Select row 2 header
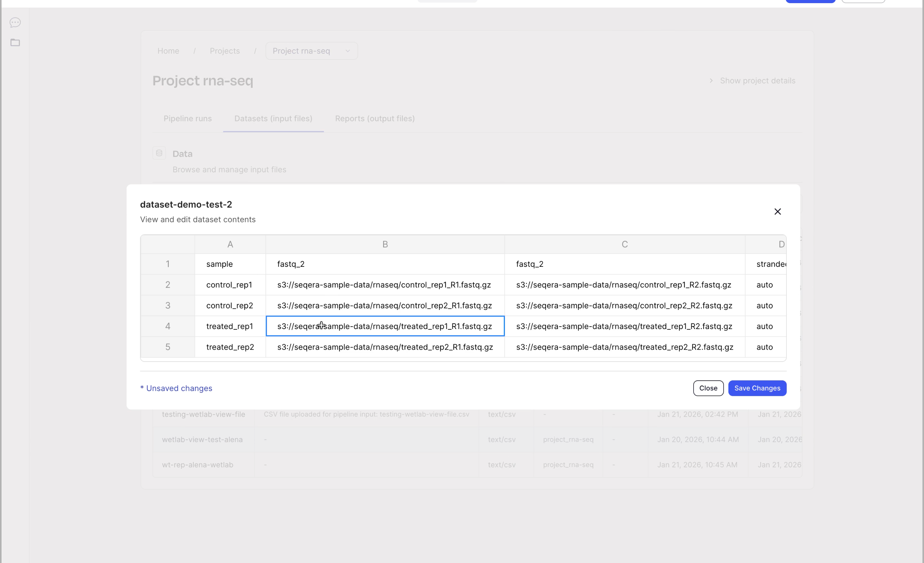 (168, 285)
